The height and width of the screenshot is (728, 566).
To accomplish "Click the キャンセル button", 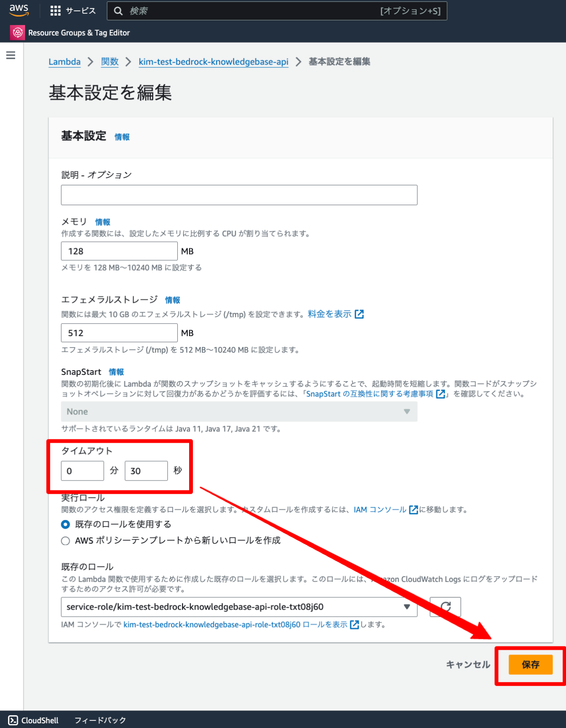I will coord(468,664).
